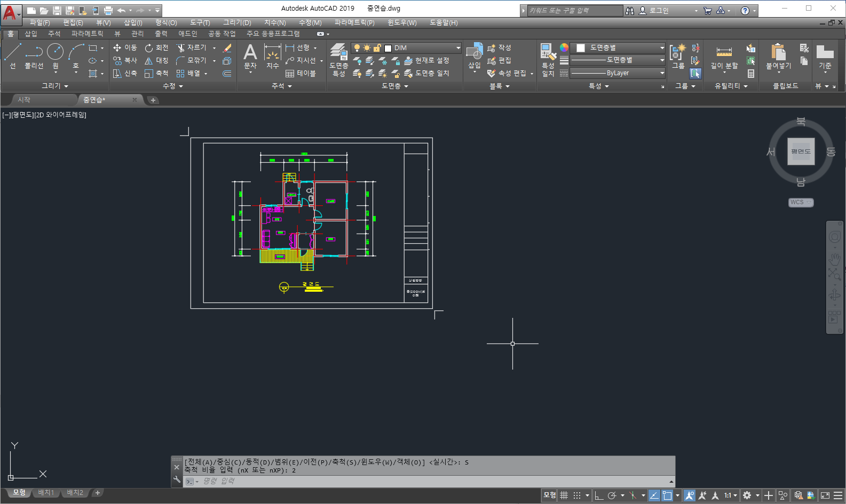
Task: Click the Linear dimension (선형) tool
Action: (x=297, y=47)
